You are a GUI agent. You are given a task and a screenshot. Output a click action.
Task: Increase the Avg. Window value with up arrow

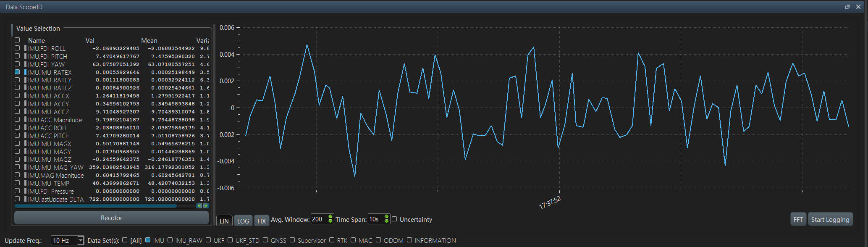pyautogui.click(x=330, y=217)
